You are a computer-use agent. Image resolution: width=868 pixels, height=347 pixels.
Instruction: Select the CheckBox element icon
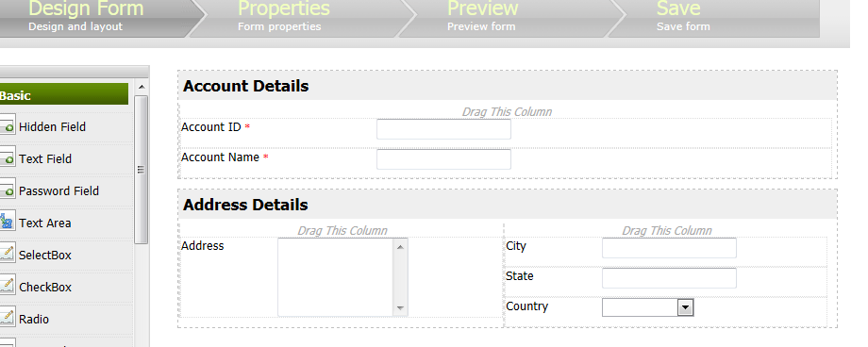pyautogui.click(x=7, y=287)
